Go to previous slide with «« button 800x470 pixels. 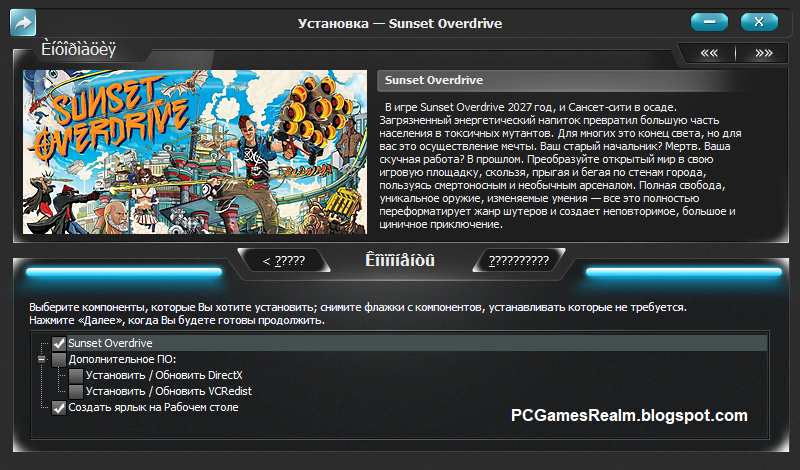[x=709, y=53]
